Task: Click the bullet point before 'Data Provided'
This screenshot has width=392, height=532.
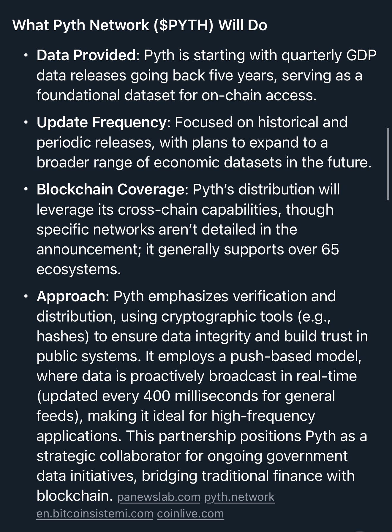Action: click(26, 56)
